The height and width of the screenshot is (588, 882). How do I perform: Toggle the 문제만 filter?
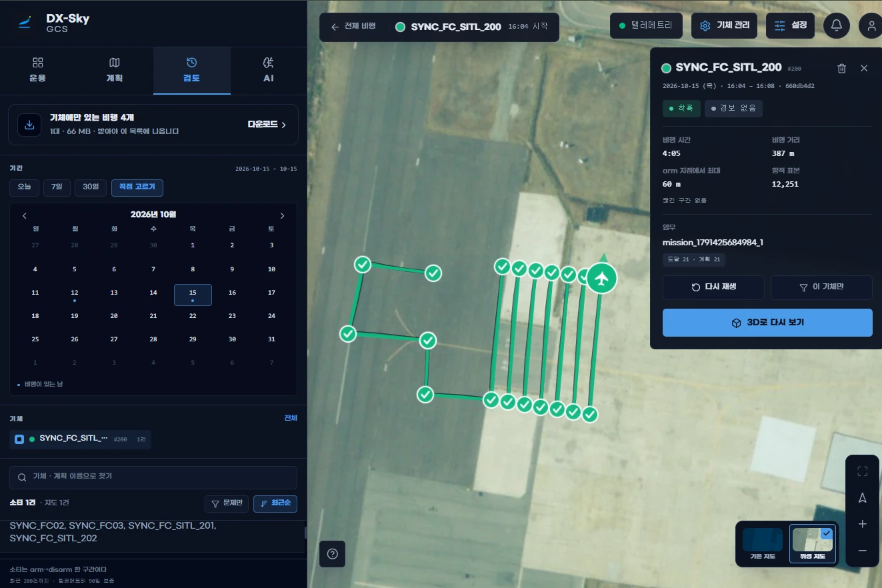pos(227,504)
